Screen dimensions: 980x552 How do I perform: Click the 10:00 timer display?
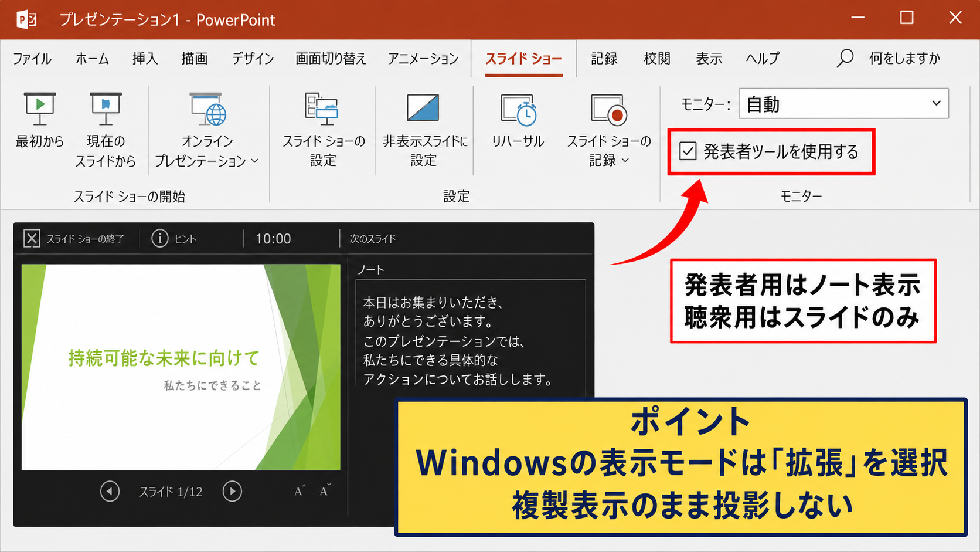tap(273, 239)
